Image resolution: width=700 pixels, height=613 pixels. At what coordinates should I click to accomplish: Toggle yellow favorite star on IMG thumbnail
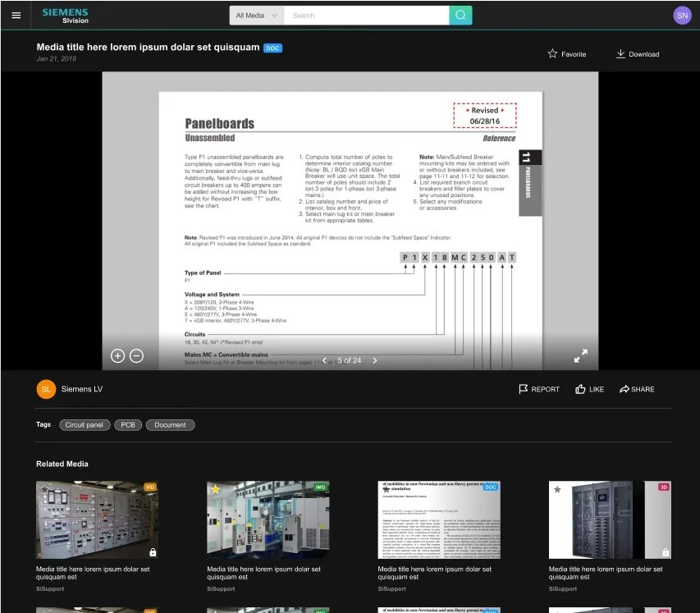[215, 489]
